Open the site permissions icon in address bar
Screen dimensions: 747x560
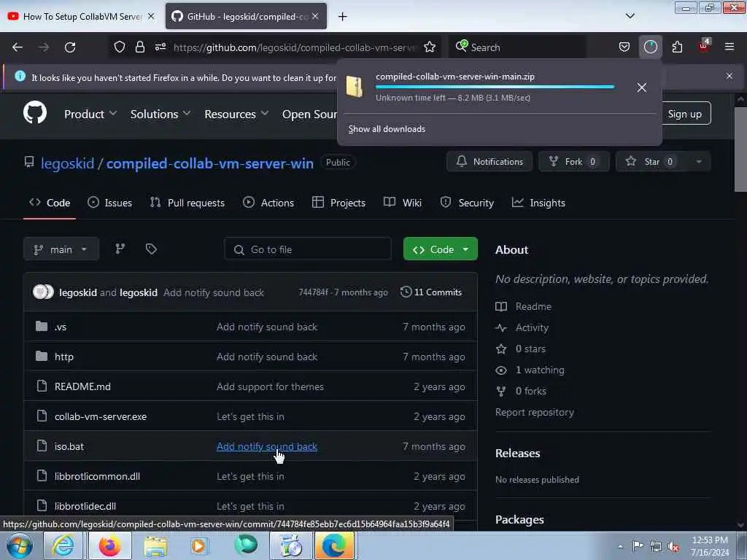(x=160, y=47)
